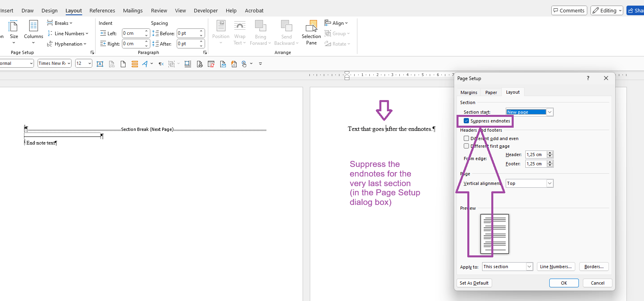Image resolution: width=644 pixels, height=301 pixels.
Task: Open the Hyphenation menu
Action: tap(67, 44)
